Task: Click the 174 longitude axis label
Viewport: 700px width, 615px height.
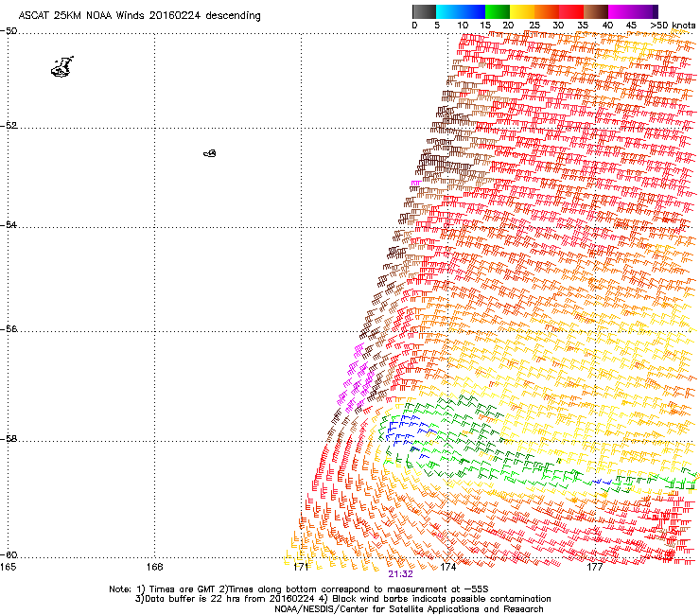Action: [x=447, y=567]
